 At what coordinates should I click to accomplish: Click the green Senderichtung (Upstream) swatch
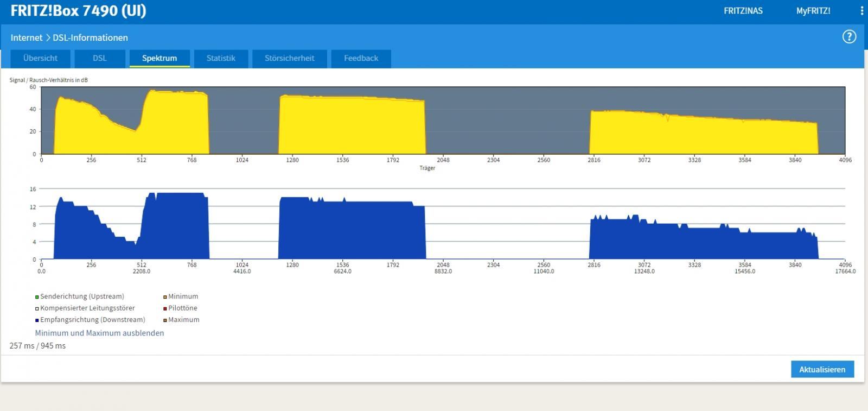pyautogui.click(x=37, y=297)
